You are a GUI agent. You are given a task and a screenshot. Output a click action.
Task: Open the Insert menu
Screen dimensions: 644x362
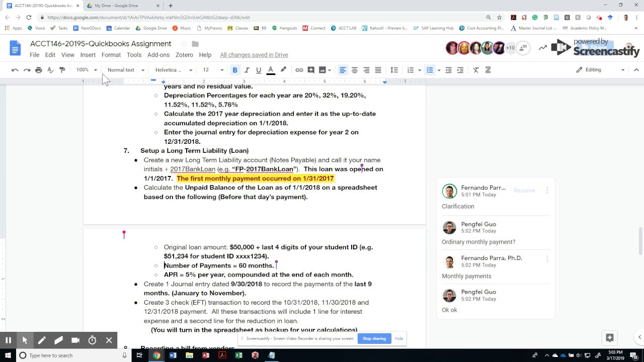(88, 55)
